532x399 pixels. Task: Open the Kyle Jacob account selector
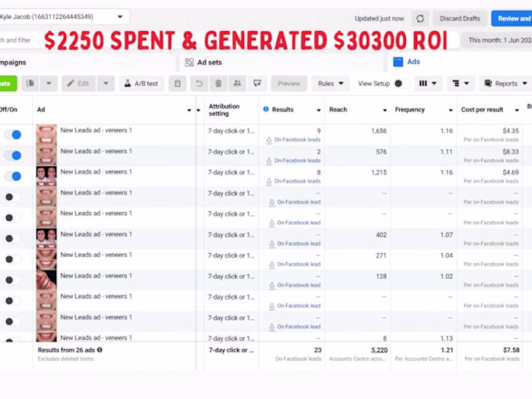[x=64, y=17]
